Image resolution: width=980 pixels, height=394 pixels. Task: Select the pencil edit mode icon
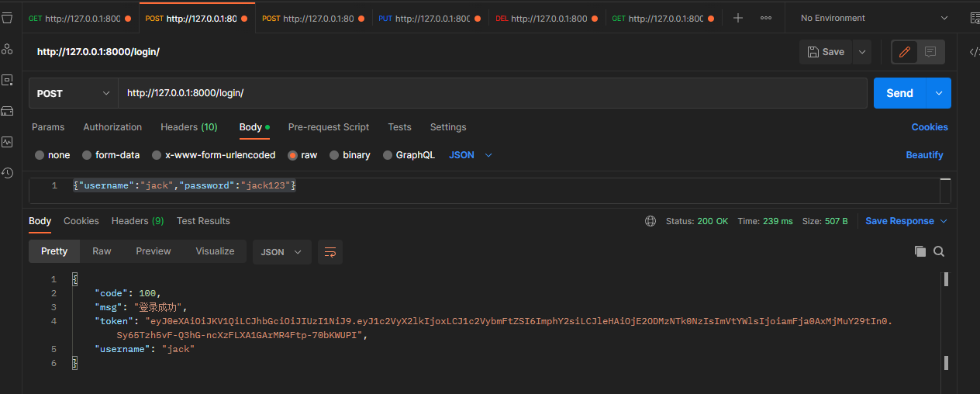(x=904, y=52)
